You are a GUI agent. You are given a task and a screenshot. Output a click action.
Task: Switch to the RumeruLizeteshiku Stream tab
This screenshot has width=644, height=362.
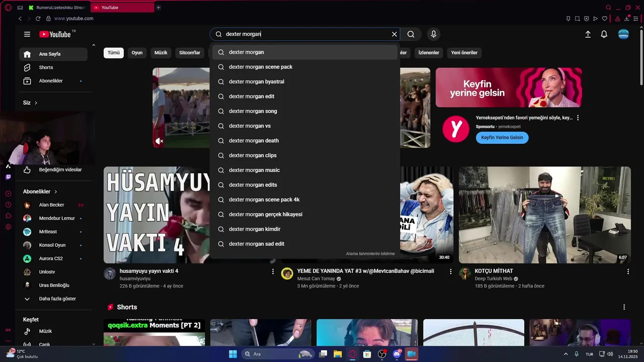coord(57,8)
